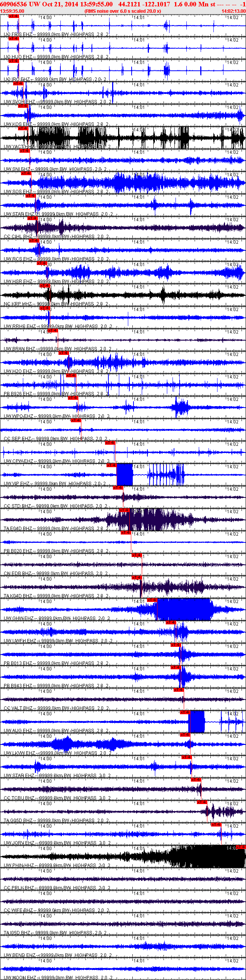This screenshot has height=980, width=246.
Task: Click the red pick marker on UW.SNI trace
Action: (x=25, y=150)
